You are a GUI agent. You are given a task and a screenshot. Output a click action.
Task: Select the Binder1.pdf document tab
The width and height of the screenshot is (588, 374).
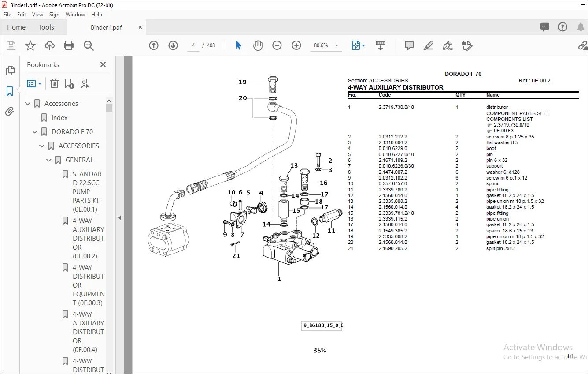point(106,27)
